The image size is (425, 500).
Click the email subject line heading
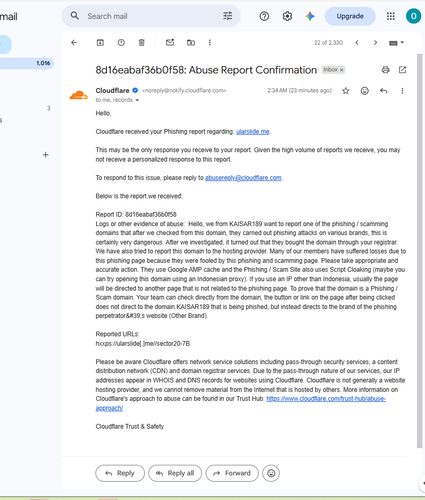(x=206, y=70)
